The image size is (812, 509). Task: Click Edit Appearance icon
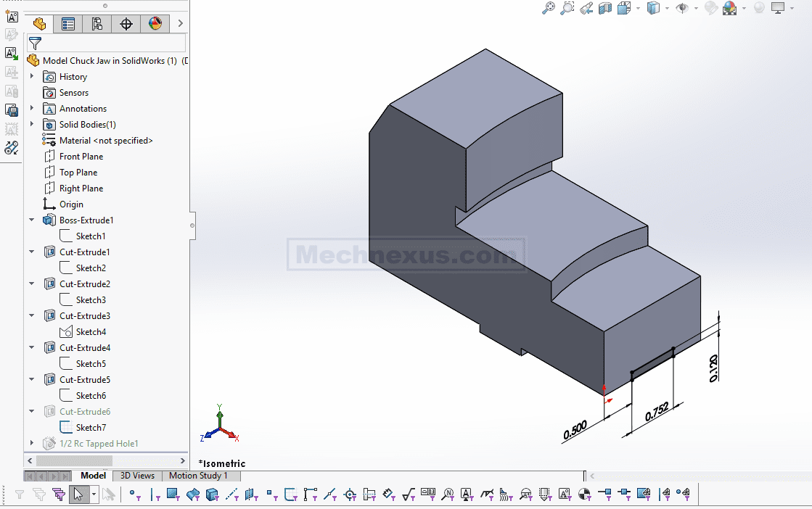coord(711,8)
